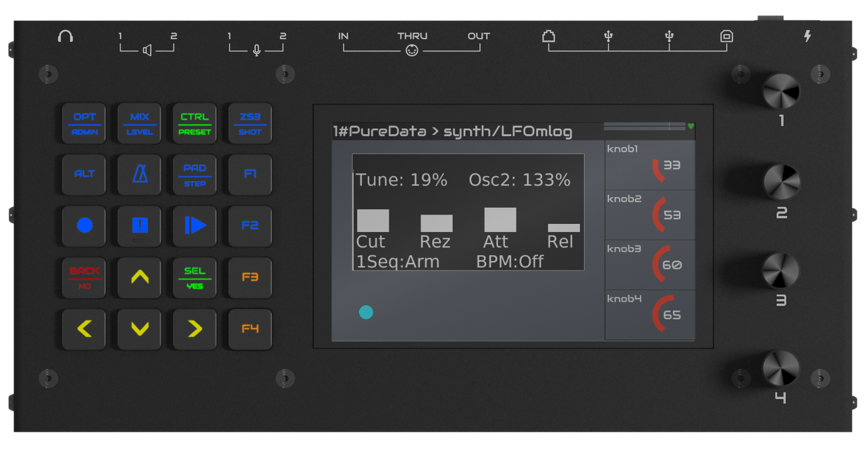Click the microphone input icon

(257, 51)
